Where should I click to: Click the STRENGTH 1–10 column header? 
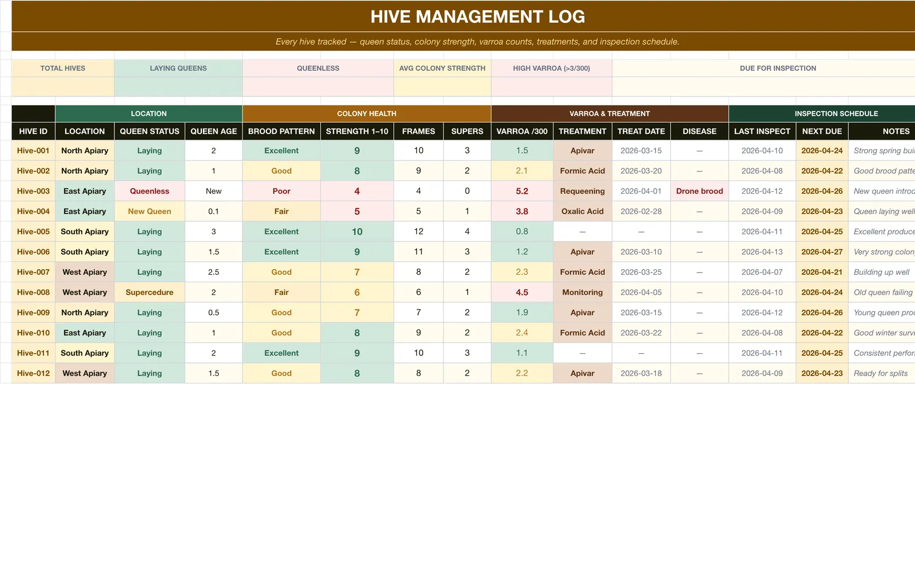[357, 131]
